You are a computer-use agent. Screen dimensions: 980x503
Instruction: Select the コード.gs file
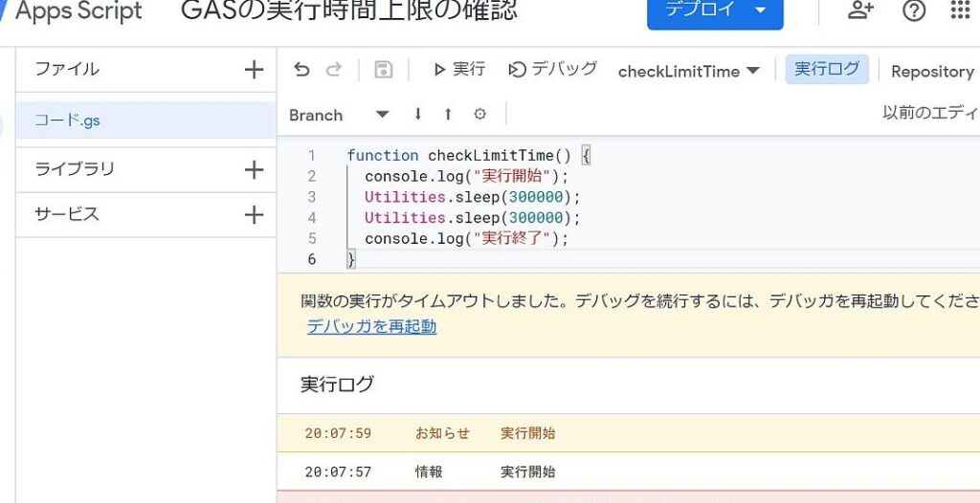pyautogui.click(x=67, y=120)
